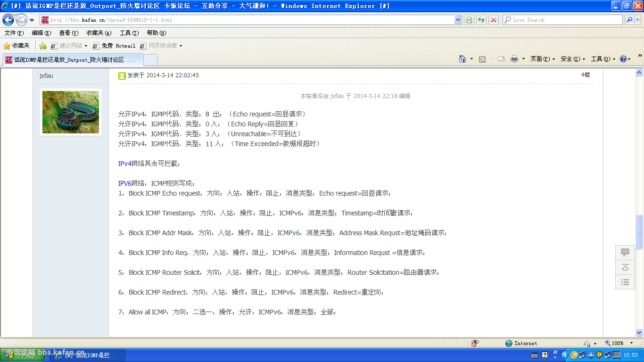Click the blue Help question mark icon
The height and width of the screenshot is (362, 644).
623,59
